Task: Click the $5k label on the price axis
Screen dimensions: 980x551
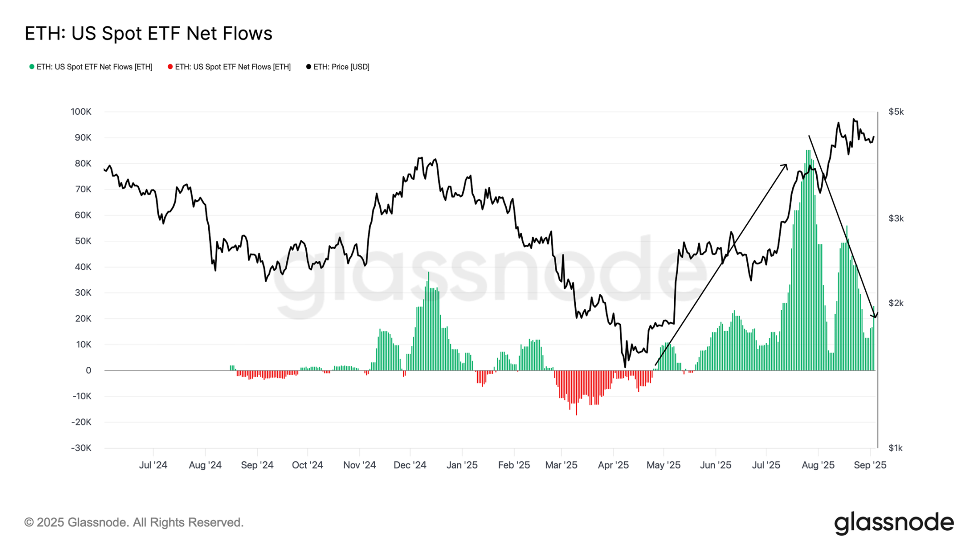Action: [896, 112]
